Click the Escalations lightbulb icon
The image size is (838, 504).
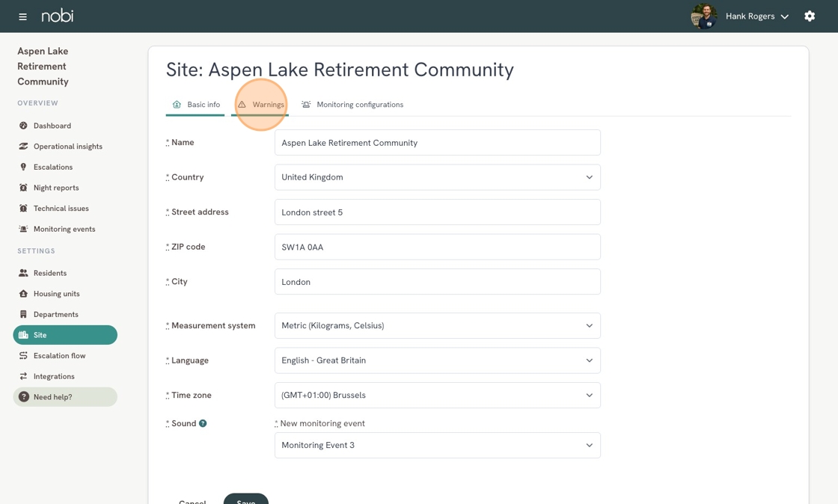[x=23, y=167]
